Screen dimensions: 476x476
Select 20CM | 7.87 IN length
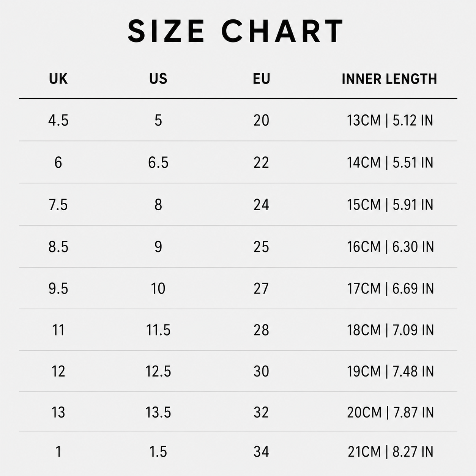coord(390,412)
